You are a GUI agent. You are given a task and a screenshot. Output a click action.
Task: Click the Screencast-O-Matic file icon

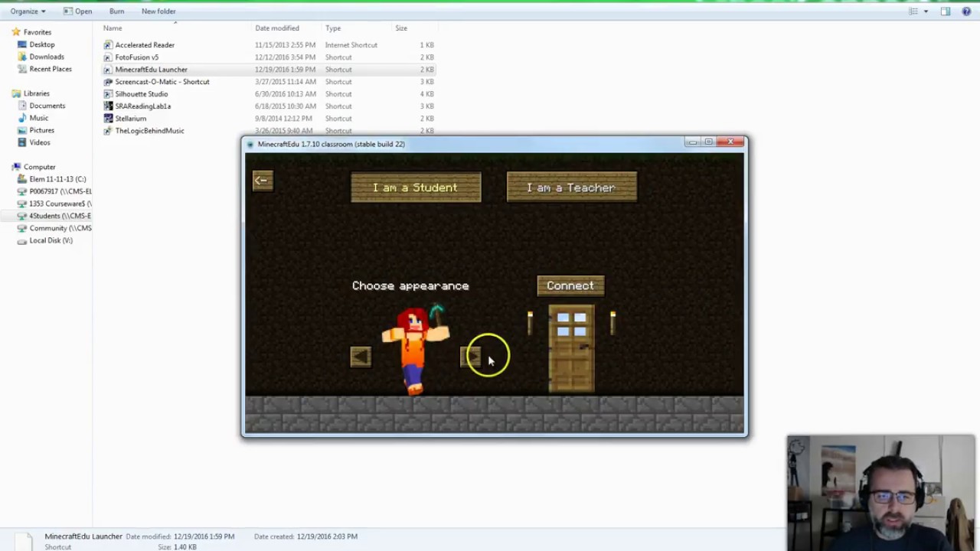pyautogui.click(x=108, y=82)
